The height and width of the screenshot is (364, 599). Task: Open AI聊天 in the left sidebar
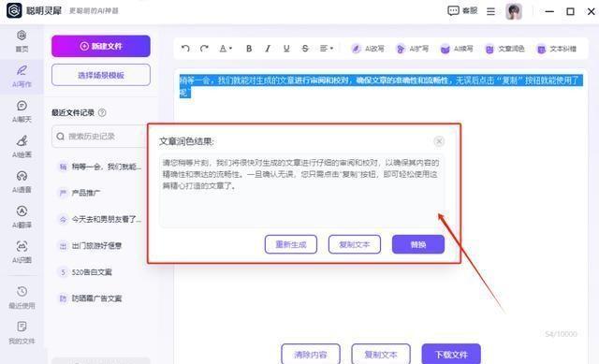tap(22, 111)
